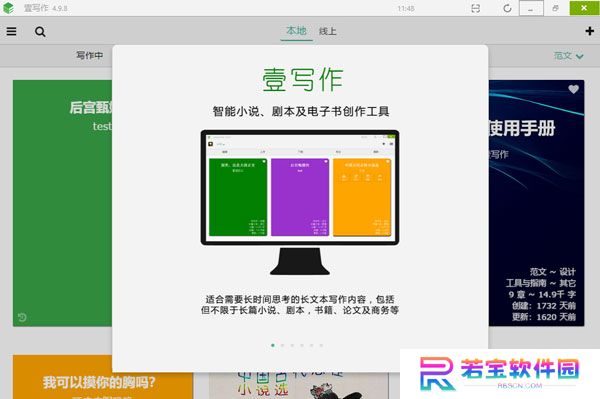Screen dimensions: 600x399
Task: Go to third intro page dot
Action: point(292,345)
